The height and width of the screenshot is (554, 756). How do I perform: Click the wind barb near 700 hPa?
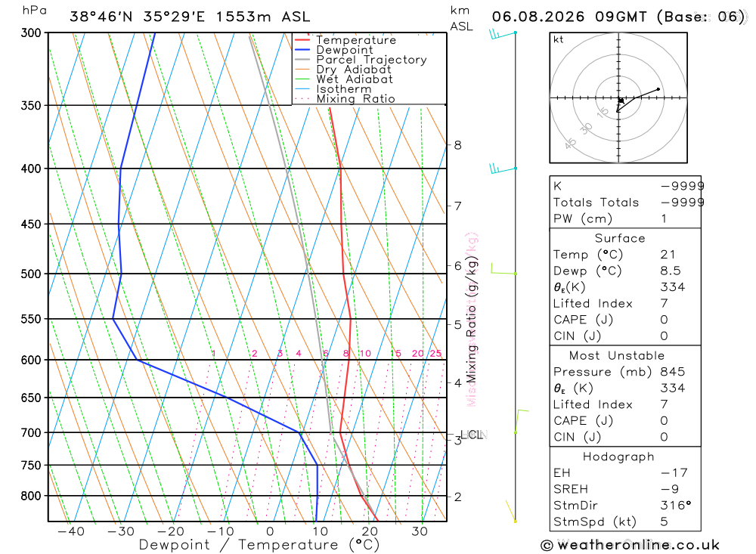pyautogui.click(x=521, y=422)
